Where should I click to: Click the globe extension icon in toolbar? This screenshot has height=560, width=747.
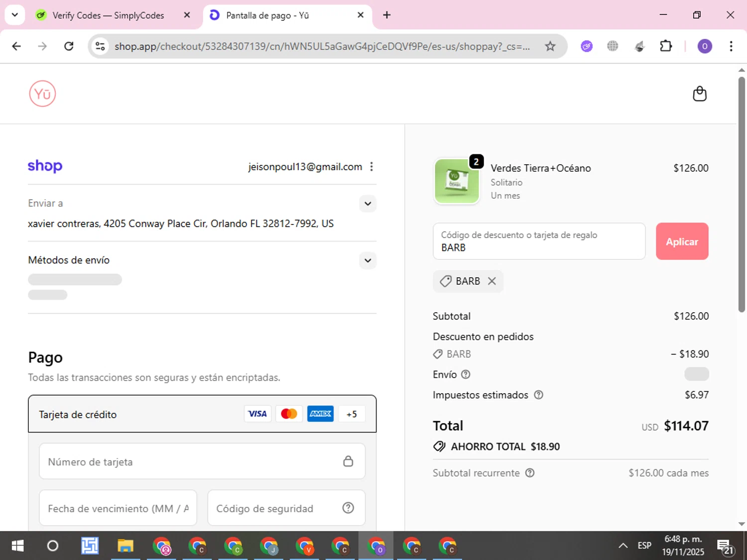pos(613,46)
